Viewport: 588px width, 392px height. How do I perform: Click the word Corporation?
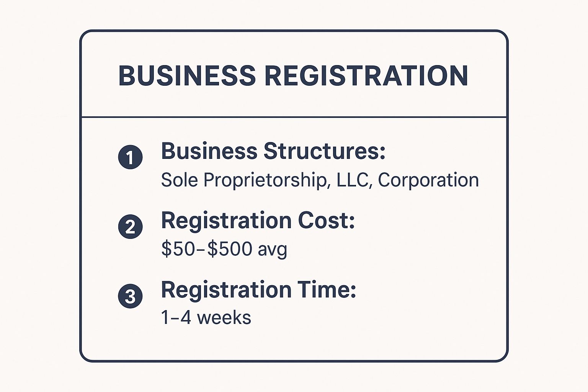point(428,180)
